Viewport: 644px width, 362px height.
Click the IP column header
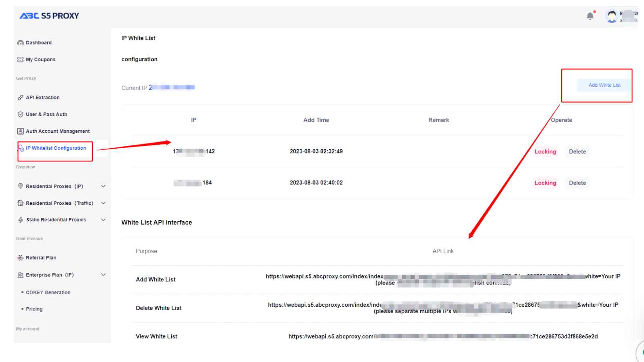(194, 120)
